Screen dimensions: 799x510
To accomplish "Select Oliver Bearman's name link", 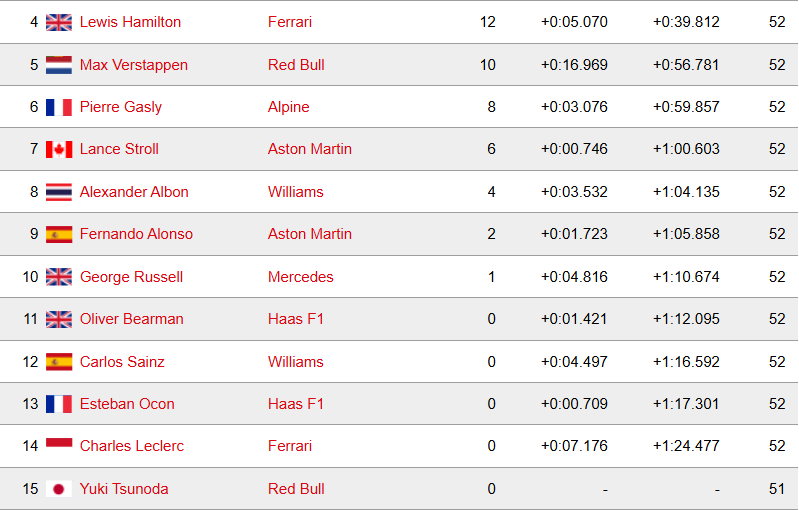I will click(131, 319).
